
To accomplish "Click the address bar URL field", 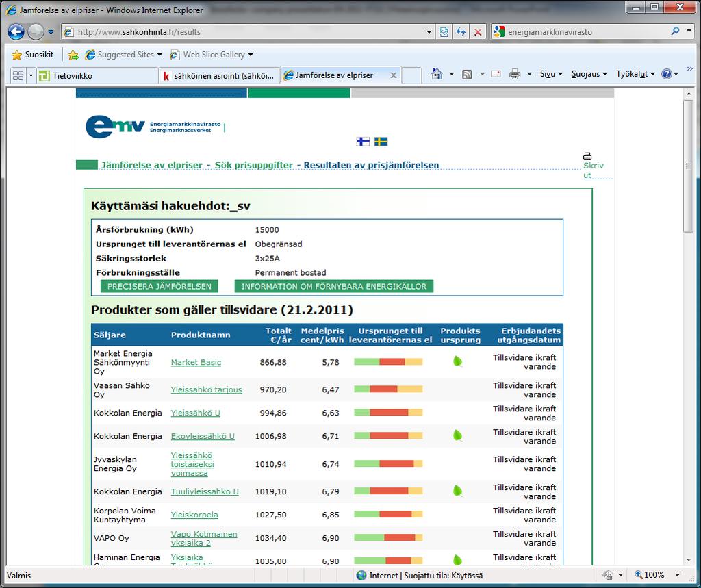I will tap(243, 31).
